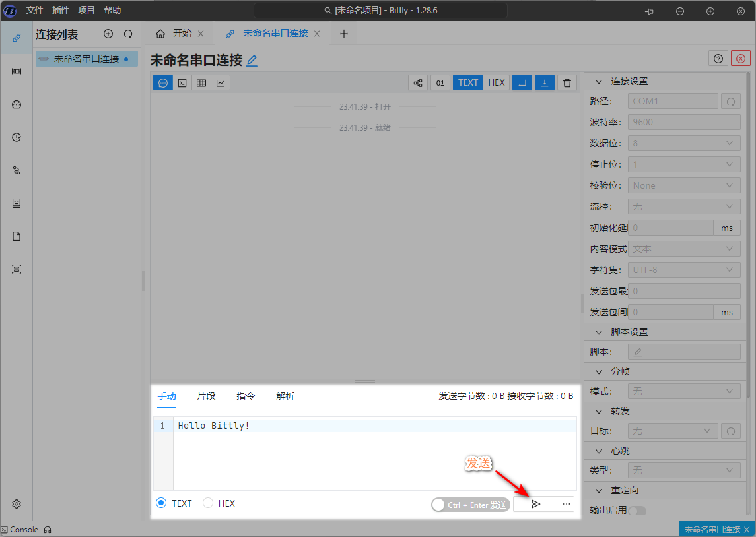Viewport: 756px width, 537px height.
Task: Click the pencil icon to rename connection
Action: [252, 61]
